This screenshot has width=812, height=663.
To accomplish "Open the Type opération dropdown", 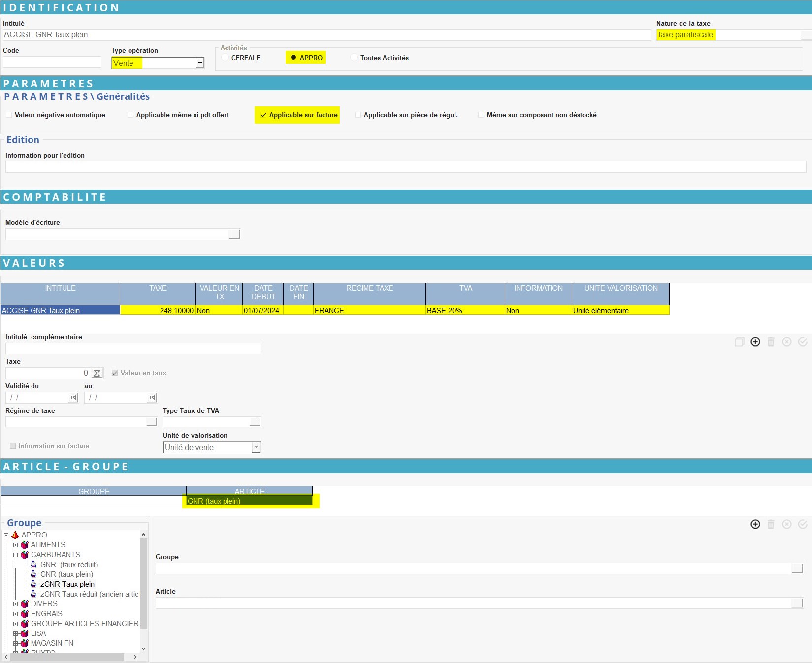I will (200, 63).
